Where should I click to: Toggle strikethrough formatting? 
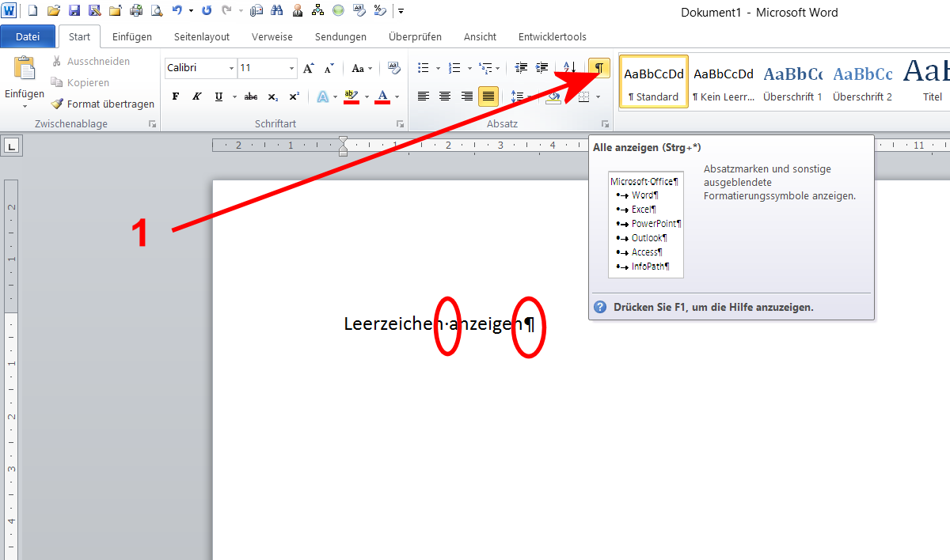click(251, 96)
